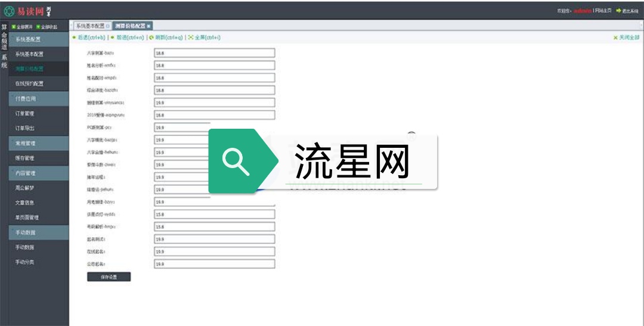Open 测算价格配置 in the sidebar menu
The width and height of the screenshot is (644, 326).
39,69
